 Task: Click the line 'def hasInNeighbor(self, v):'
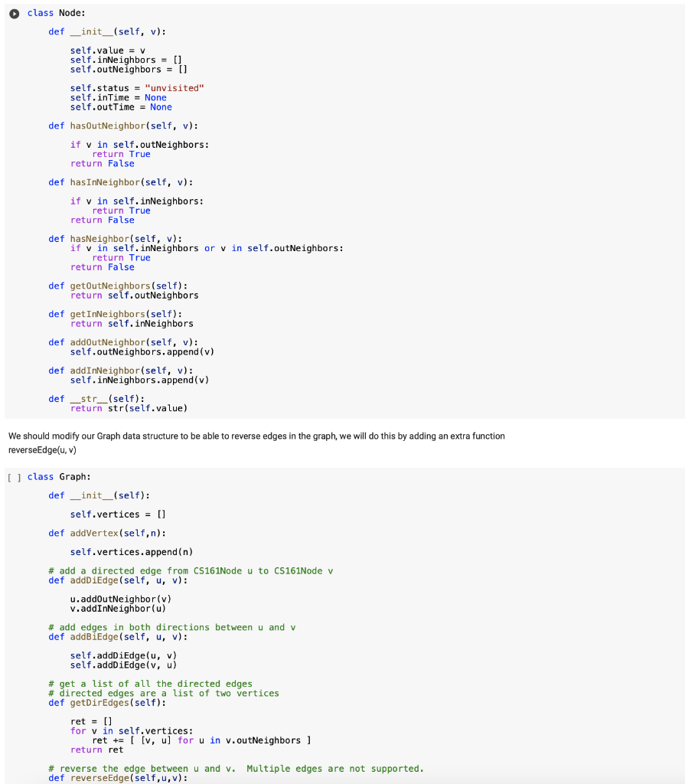(x=120, y=182)
